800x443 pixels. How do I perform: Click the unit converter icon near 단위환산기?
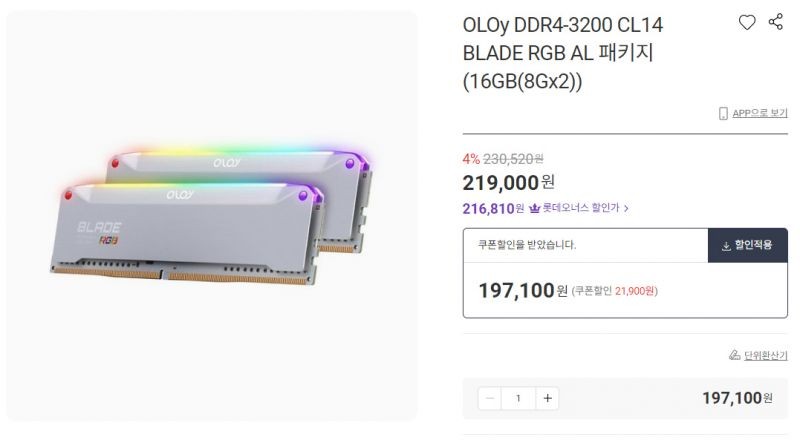tap(735, 355)
